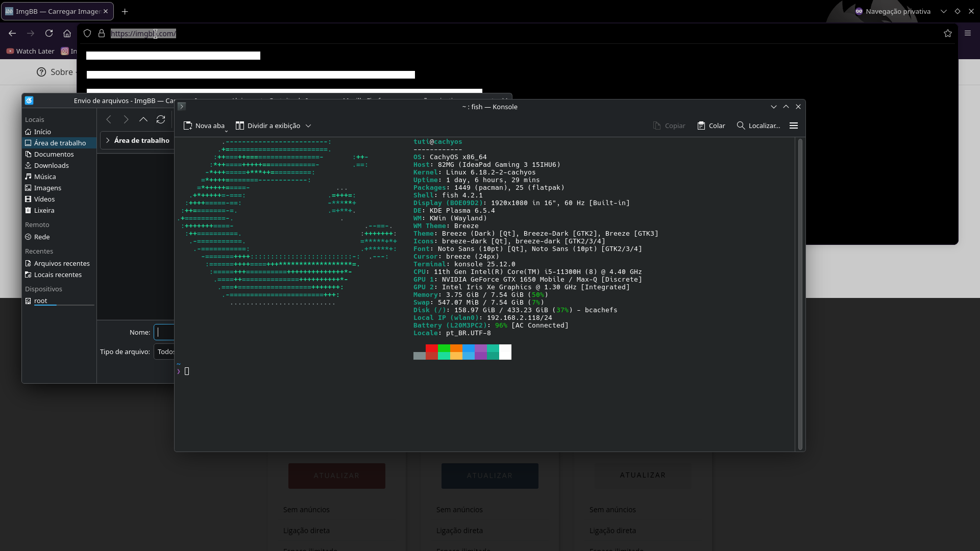Click the Colar paste icon
The height and width of the screenshot is (551, 980).
[x=701, y=126]
